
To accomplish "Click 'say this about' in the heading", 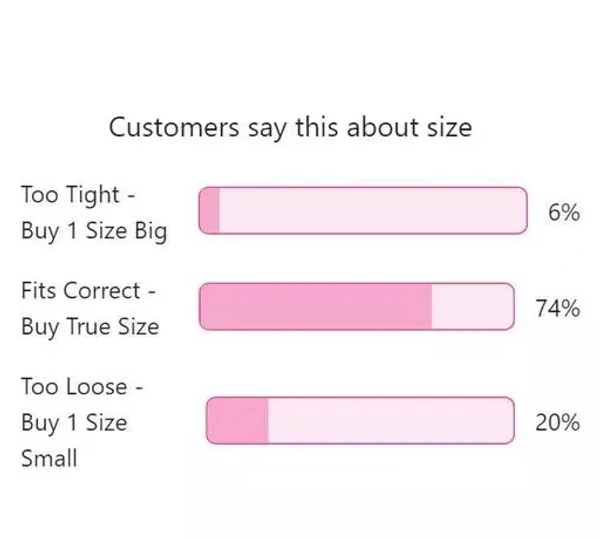I will (331, 128).
